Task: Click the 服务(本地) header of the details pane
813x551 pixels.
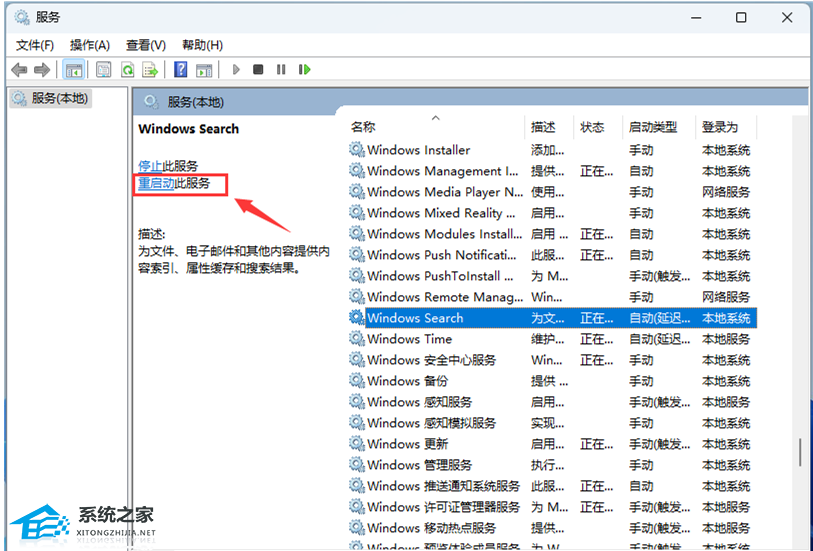Action: (x=195, y=102)
